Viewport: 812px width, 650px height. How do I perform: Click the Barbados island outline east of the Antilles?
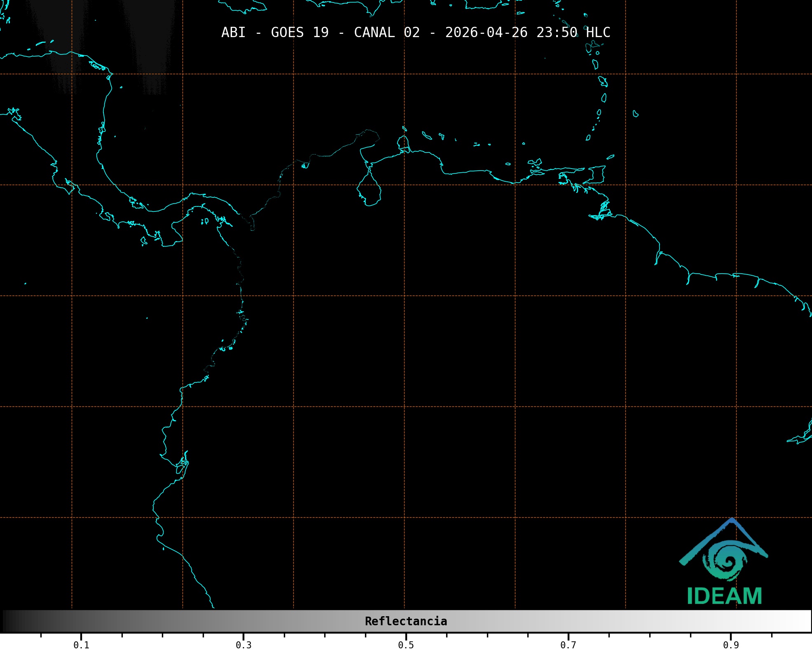pos(636,114)
